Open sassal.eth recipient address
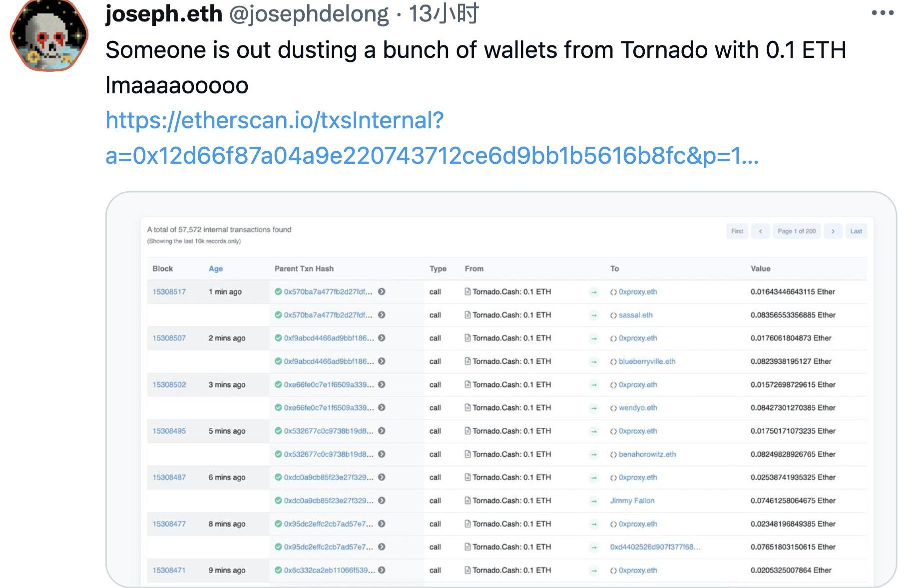 click(635, 315)
